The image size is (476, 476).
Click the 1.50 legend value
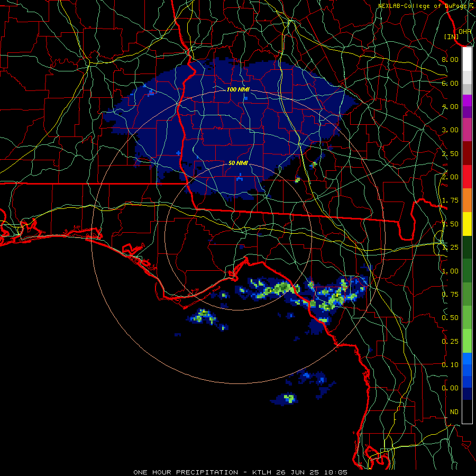tap(450, 224)
